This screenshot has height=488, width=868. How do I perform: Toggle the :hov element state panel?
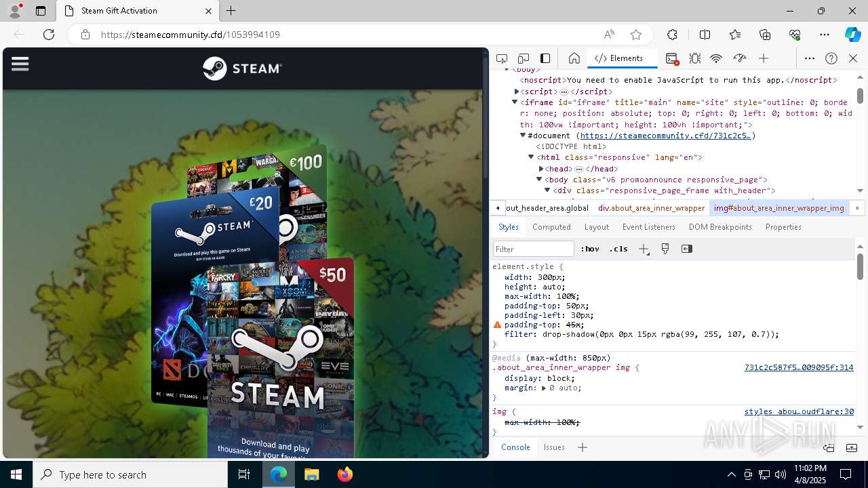(x=590, y=249)
